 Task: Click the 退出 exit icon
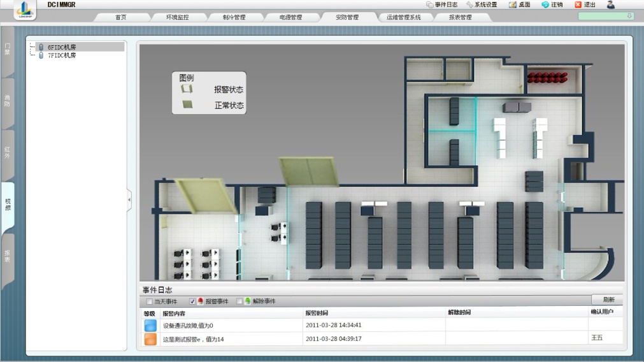click(x=578, y=4)
